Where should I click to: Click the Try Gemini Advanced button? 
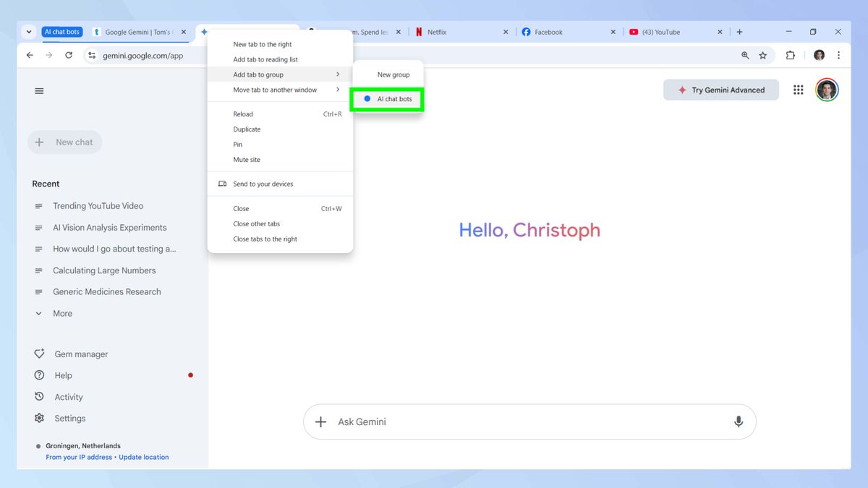pyautogui.click(x=720, y=90)
